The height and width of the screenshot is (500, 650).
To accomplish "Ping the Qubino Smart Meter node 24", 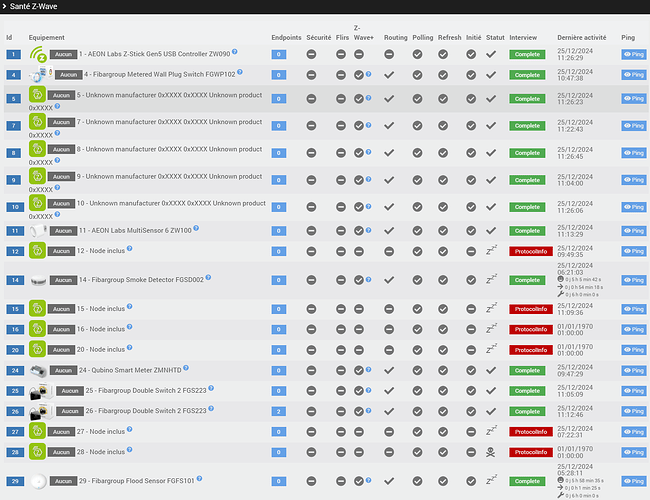I will [633, 370].
